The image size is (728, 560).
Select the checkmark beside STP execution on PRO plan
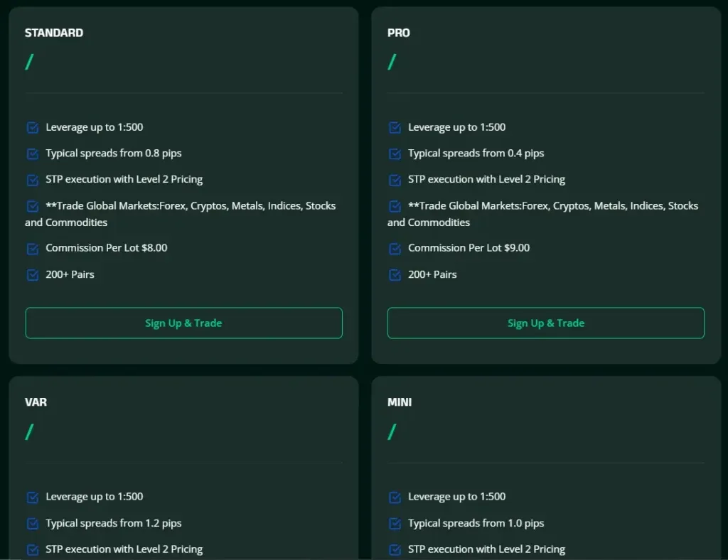395,180
